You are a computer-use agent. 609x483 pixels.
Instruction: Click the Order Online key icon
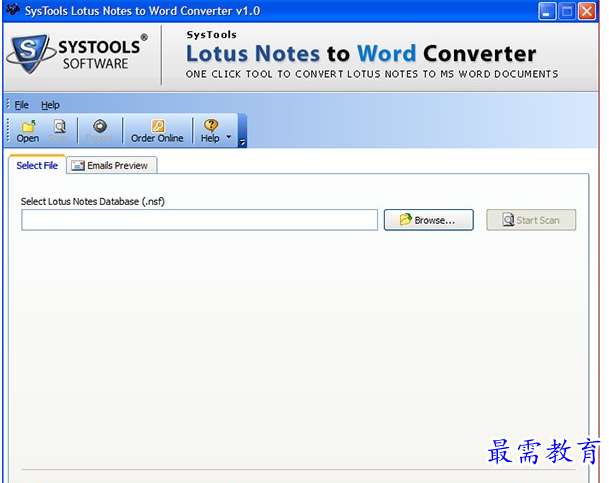point(157,126)
